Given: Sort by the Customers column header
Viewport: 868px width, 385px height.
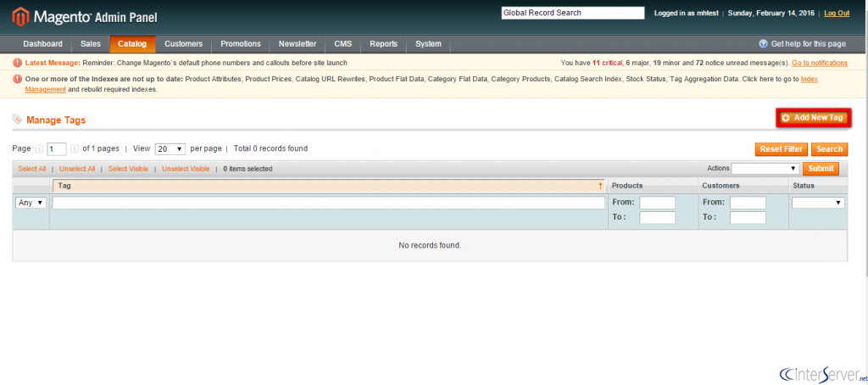Looking at the screenshot, I should (x=743, y=186).
